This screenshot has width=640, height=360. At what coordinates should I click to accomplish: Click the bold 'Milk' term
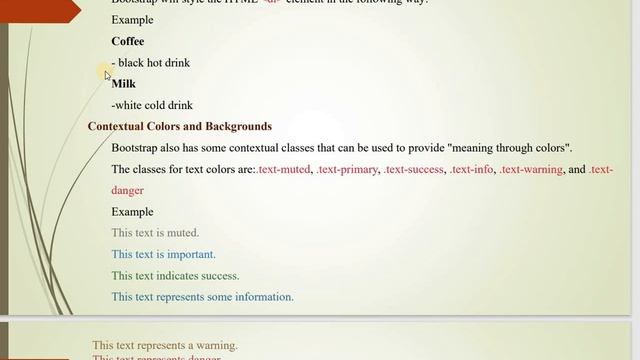[x=123, y=84]
